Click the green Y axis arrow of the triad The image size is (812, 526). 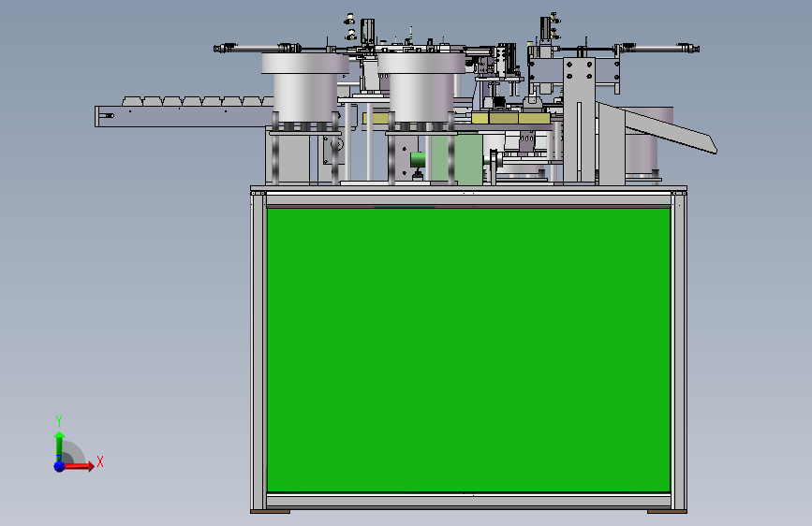[60, 446]
